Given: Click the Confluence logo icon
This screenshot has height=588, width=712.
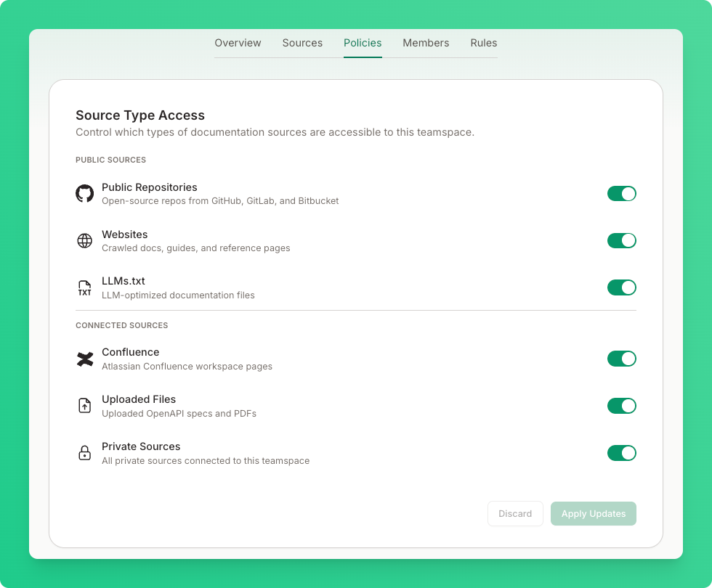Looking at the screenshot, I should click(85, 359).
